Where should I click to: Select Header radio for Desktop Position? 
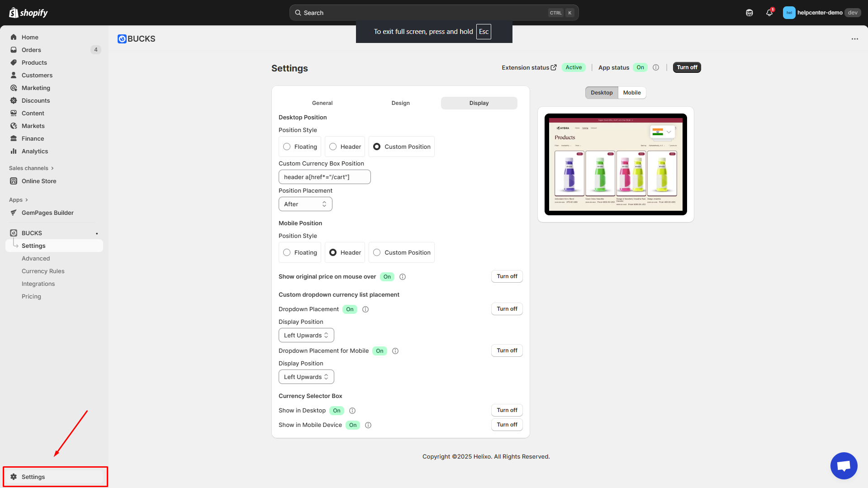[333, 147]
